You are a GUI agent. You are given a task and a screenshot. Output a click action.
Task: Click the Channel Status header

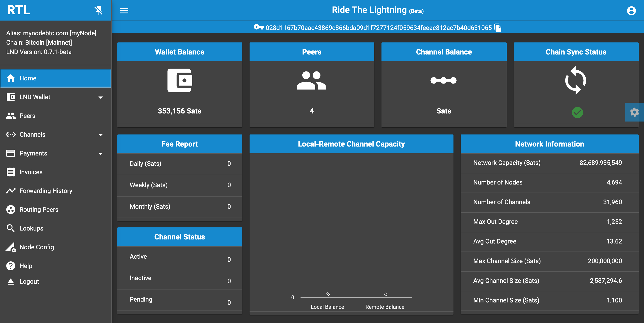click(180, 237)
